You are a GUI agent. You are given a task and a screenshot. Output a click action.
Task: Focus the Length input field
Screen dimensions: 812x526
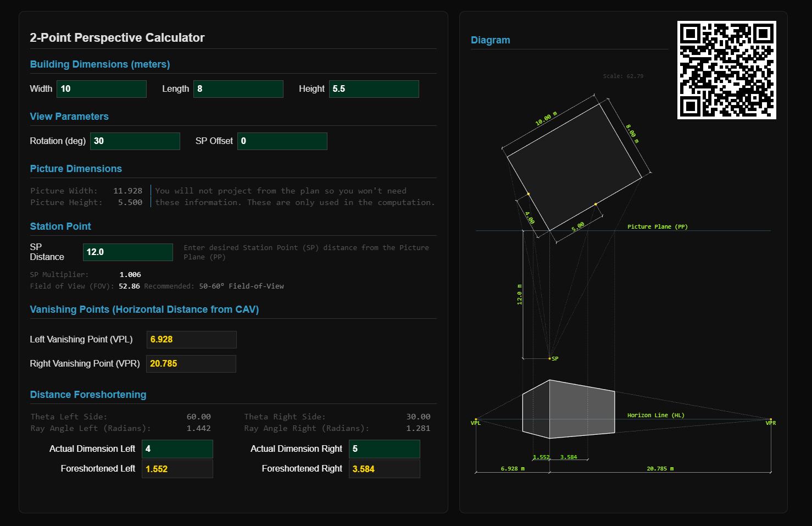[x=238, y=89]
